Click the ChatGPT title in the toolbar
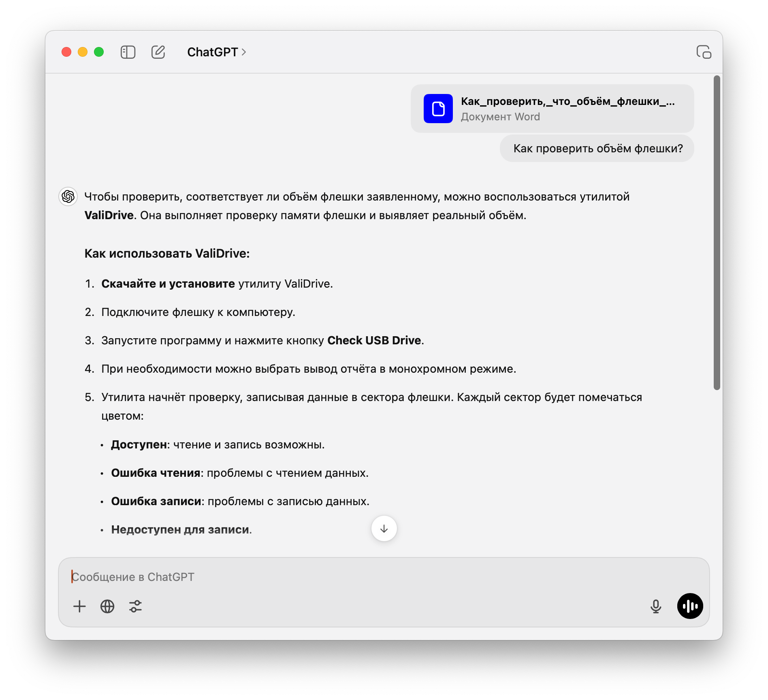The width and height of the screenshot is (768, 700). coord(212,52)
